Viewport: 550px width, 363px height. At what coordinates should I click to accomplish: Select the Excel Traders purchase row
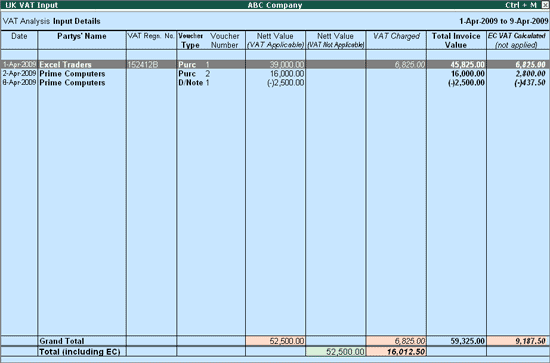point(275,65)
